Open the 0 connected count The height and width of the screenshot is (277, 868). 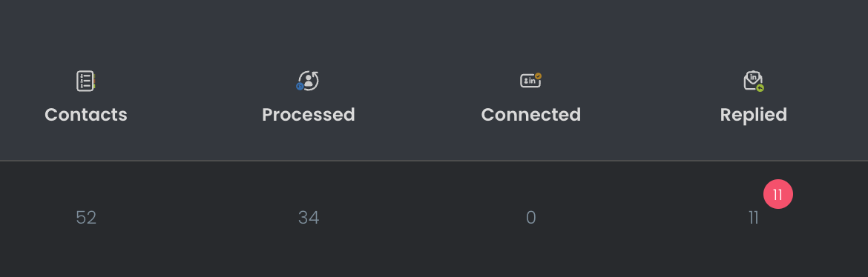pyautogui.click(x=531, y=218)
